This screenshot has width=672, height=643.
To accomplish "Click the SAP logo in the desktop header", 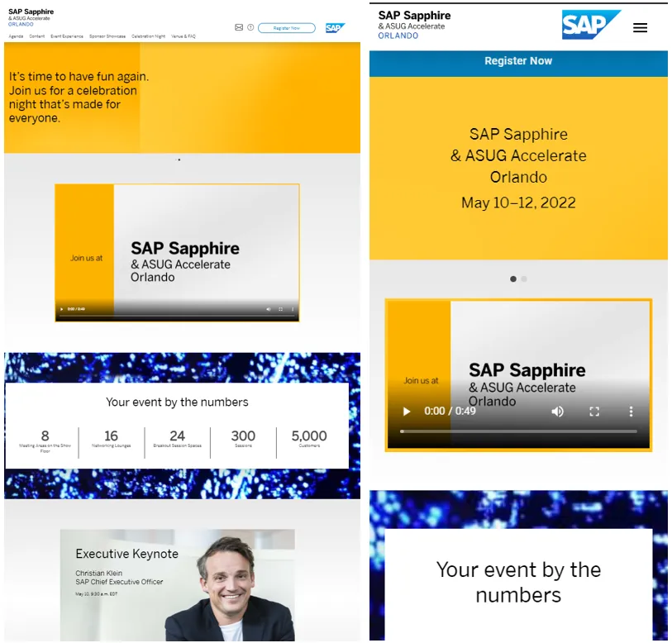I will pos(334,28).
